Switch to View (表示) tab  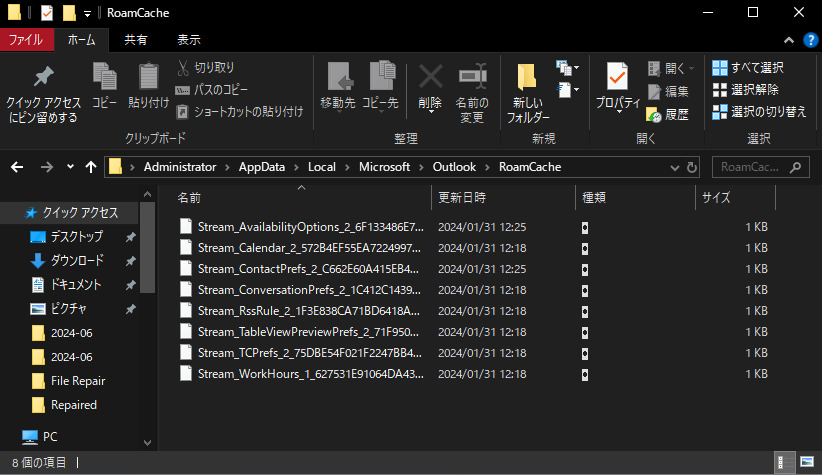pos(189,40)
